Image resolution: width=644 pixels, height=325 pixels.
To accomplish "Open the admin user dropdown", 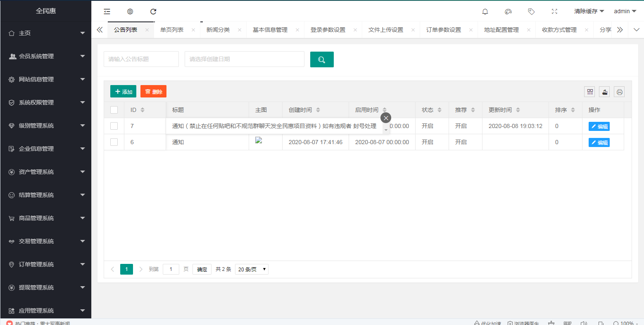I will click(625, 12).
